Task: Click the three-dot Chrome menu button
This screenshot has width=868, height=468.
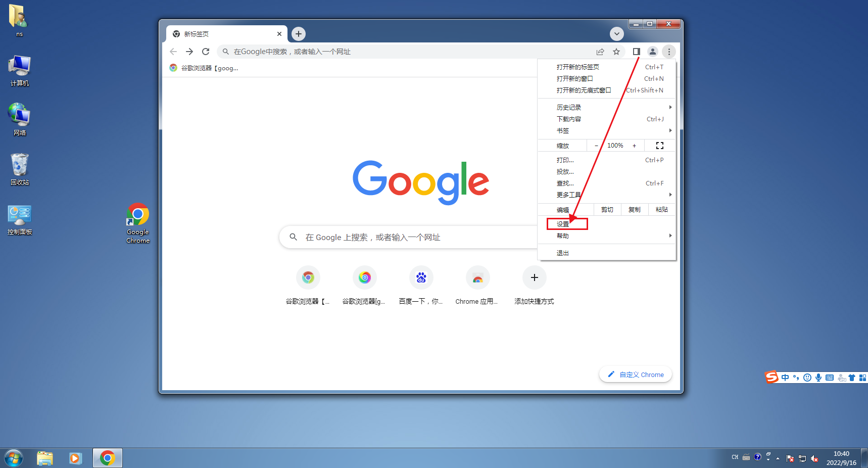Action: point(669,52)
